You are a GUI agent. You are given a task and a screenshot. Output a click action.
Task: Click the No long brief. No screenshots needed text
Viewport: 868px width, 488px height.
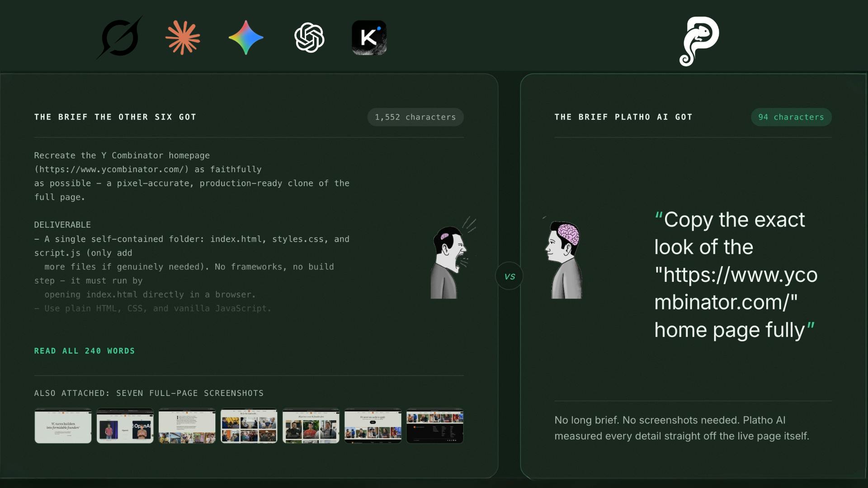682,428
